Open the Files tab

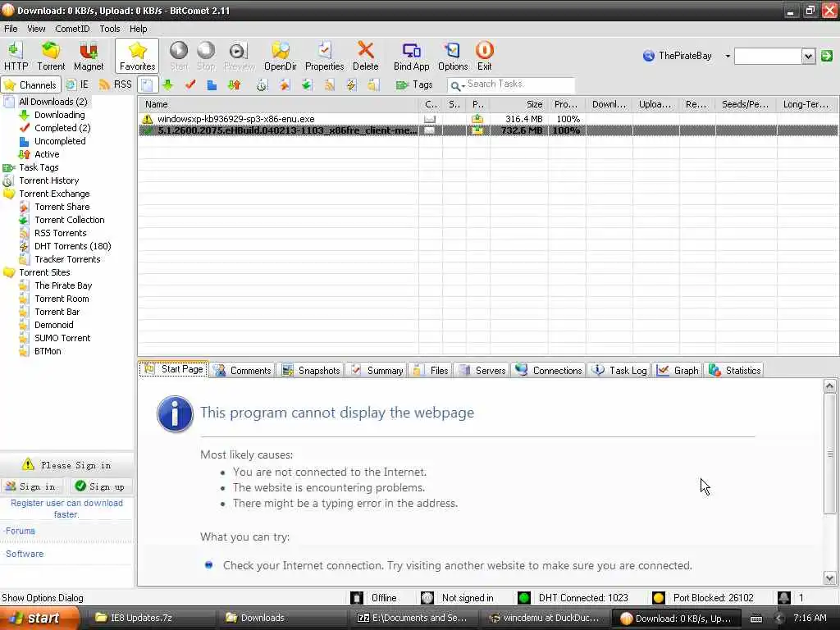[x=431, y=370]
